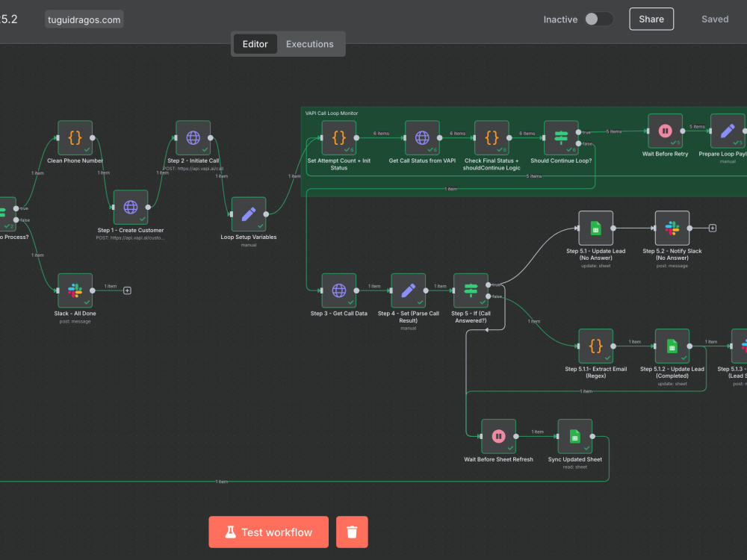Open the Prepare Loop Payload edit node
The height and width of the screenshot is (560, 747).
click(x=728, y=131)
